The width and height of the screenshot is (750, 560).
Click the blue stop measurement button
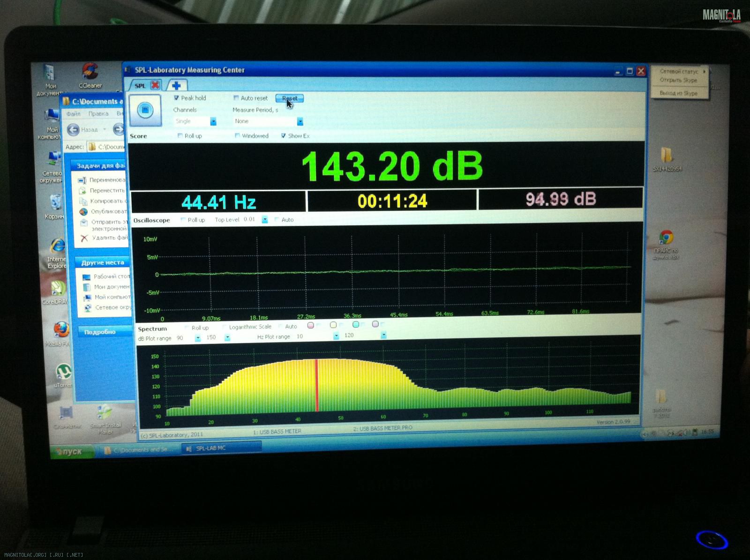pyautogui.click(x=145, y=110)
